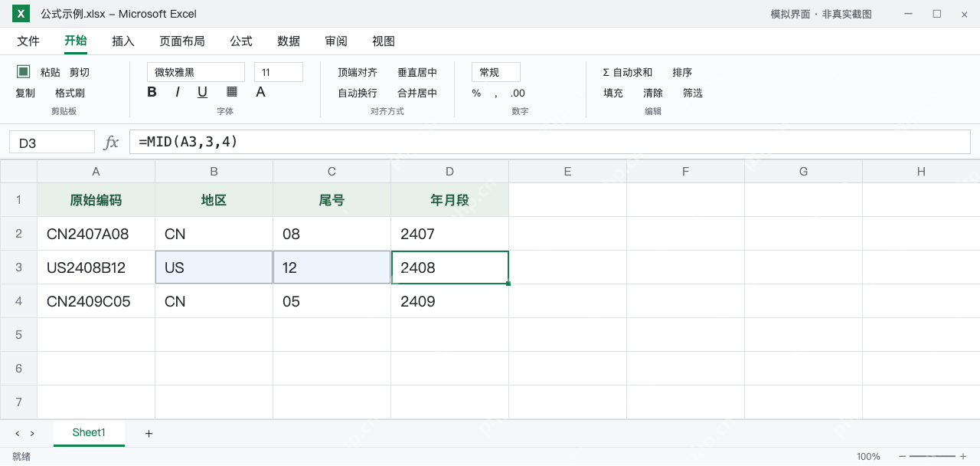Click the fx insert function icon

click(x=111, y=142)
